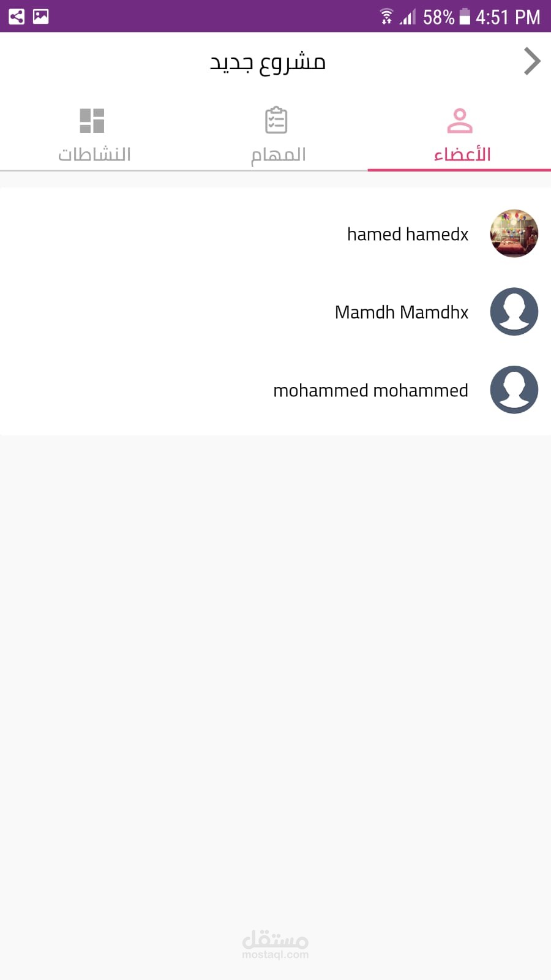Tap the gallery image icon in status bar
The height and width of the screenshot is (980, 551).
tap(41, 17)
